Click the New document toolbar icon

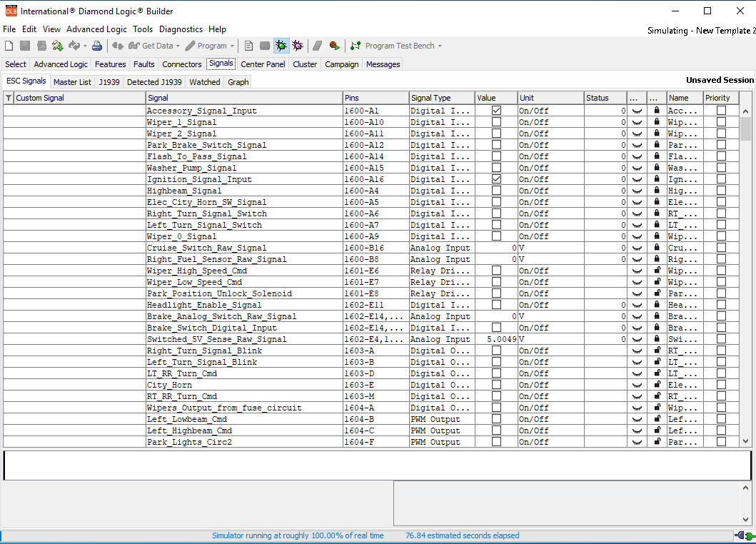click(8, 46)
